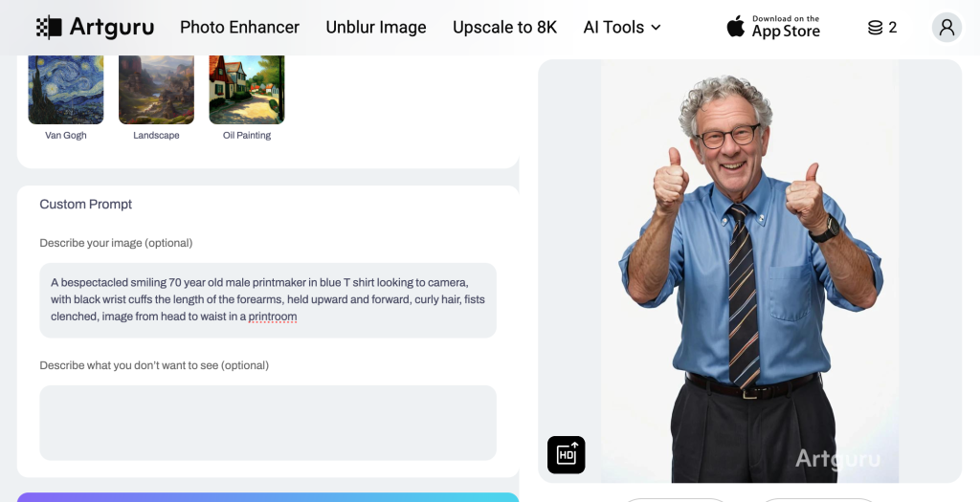Click the Van Gogh label text

66,136
